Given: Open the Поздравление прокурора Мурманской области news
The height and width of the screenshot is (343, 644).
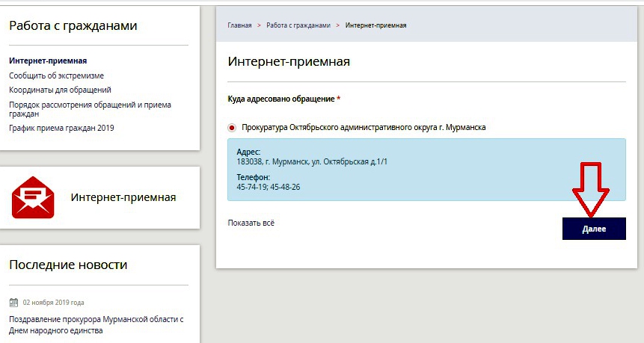Looking at the screenshot, I should (96, 324).
